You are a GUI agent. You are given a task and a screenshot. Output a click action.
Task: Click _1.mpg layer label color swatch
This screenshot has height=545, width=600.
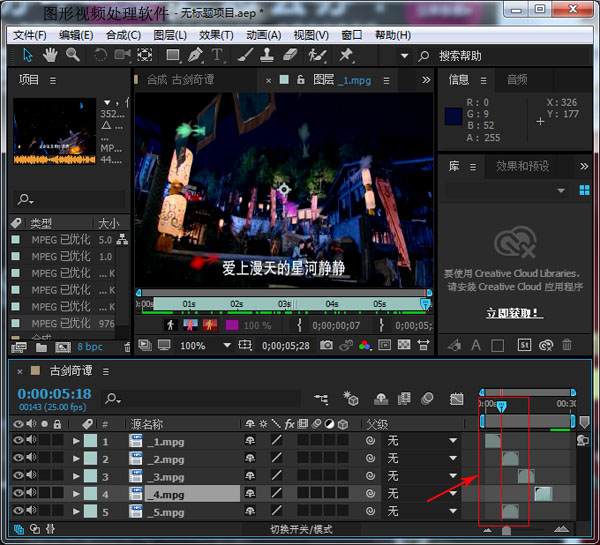pos(90,441)
